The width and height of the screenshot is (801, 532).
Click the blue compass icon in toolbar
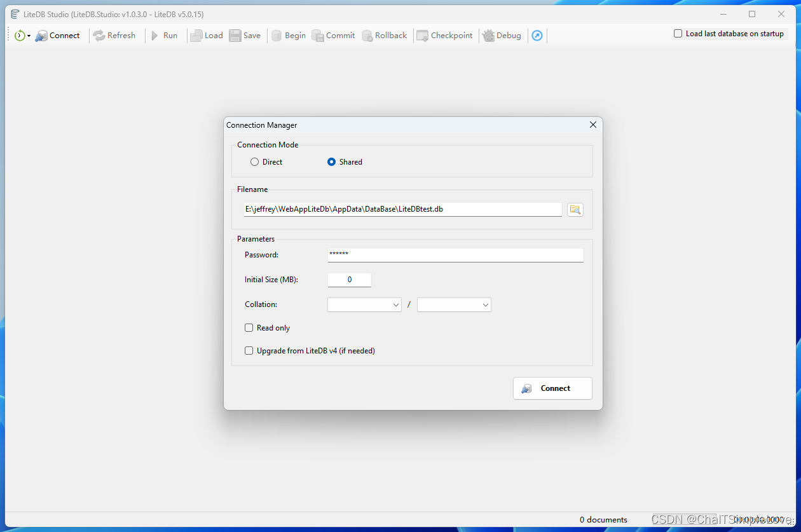coord(537,36)
